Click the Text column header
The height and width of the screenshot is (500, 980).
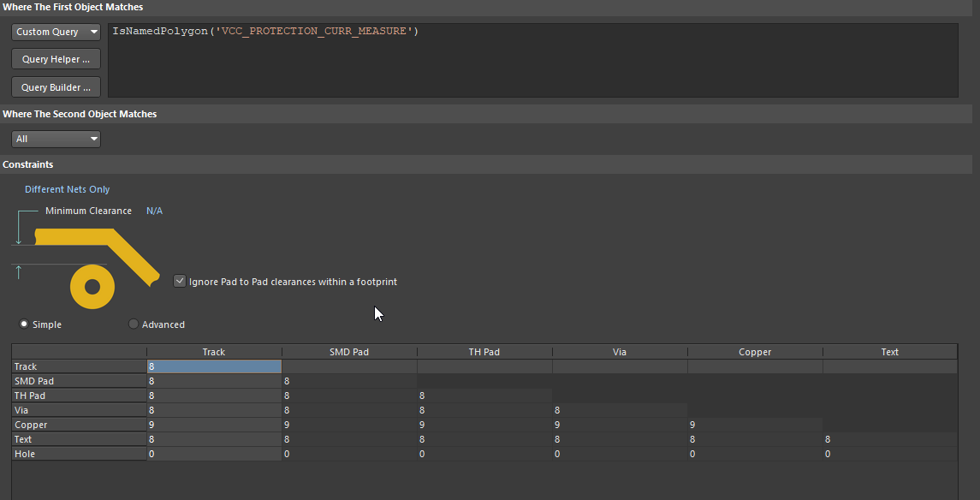click(890, 352)
